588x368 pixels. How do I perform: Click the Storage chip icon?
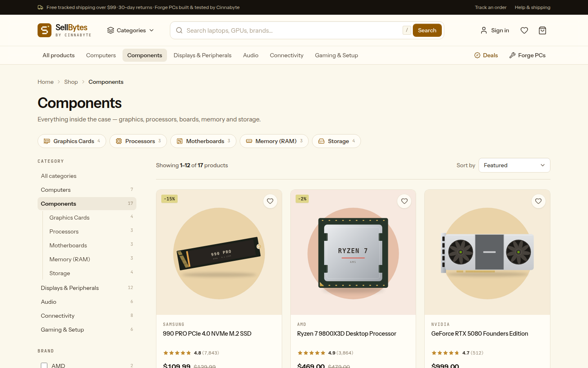pyautogui.click(x=321, y=141)
